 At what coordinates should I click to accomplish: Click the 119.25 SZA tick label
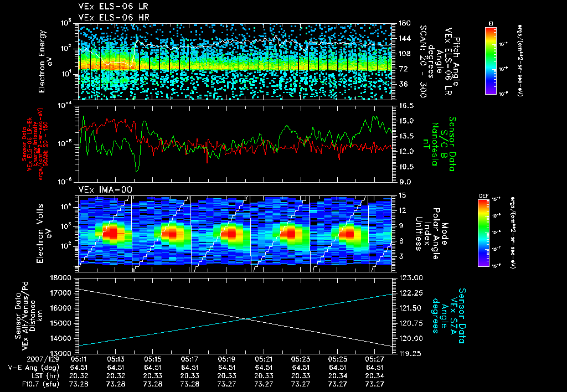click(410, 353)
